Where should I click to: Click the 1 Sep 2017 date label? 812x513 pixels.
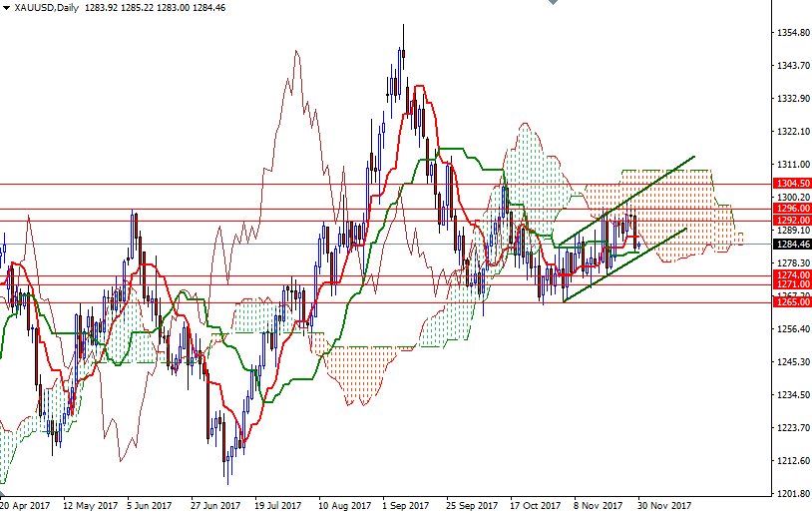[x=404, y=505]
